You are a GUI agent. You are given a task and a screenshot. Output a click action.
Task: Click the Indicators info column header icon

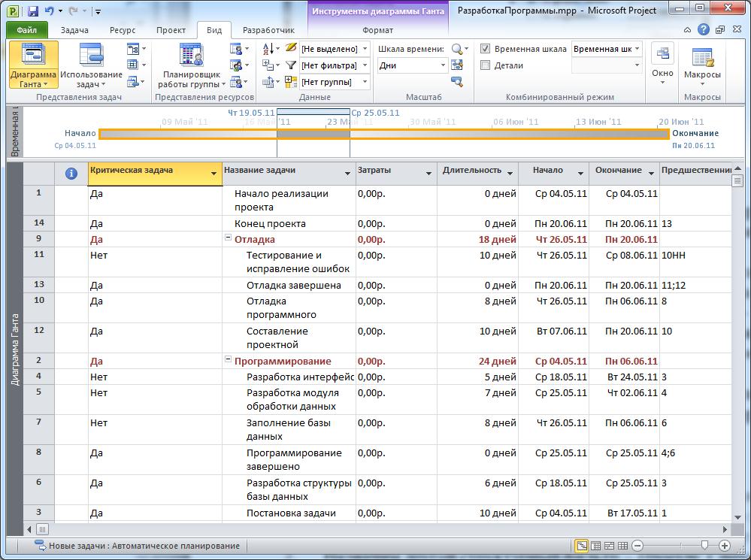pos(71,174)
